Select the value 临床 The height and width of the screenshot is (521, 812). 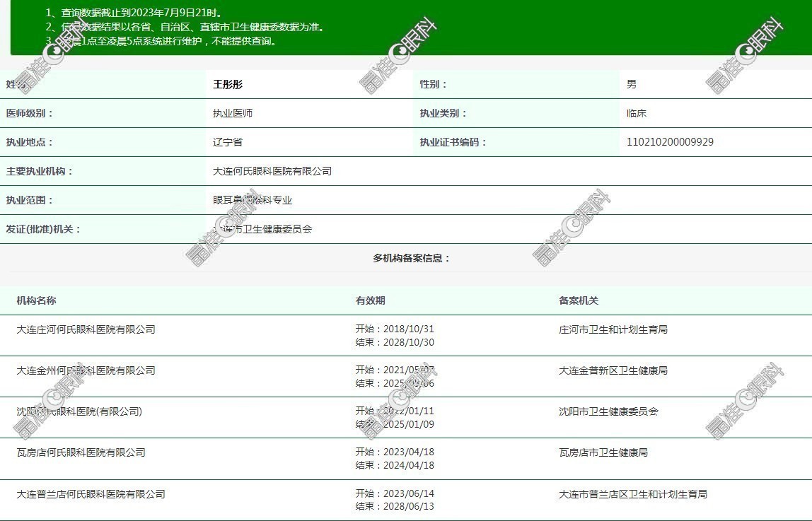pos(637,113)
